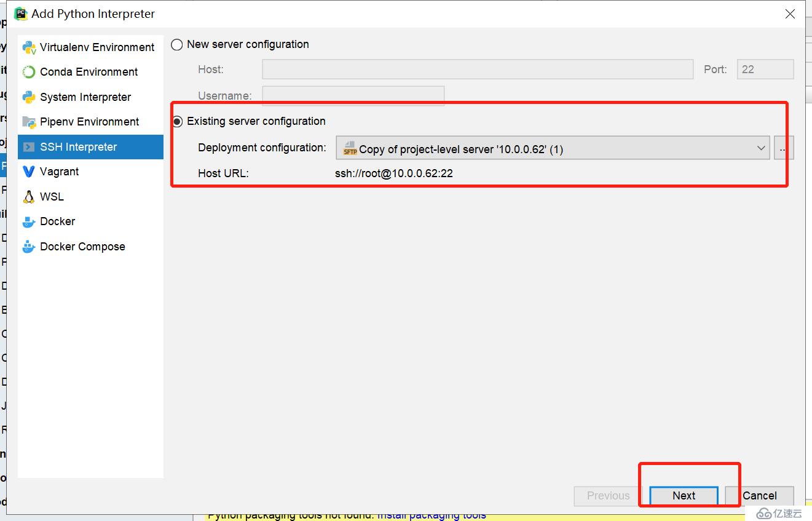
Task: Choose Vagrant in the sidebar
Action: point(90,172)
